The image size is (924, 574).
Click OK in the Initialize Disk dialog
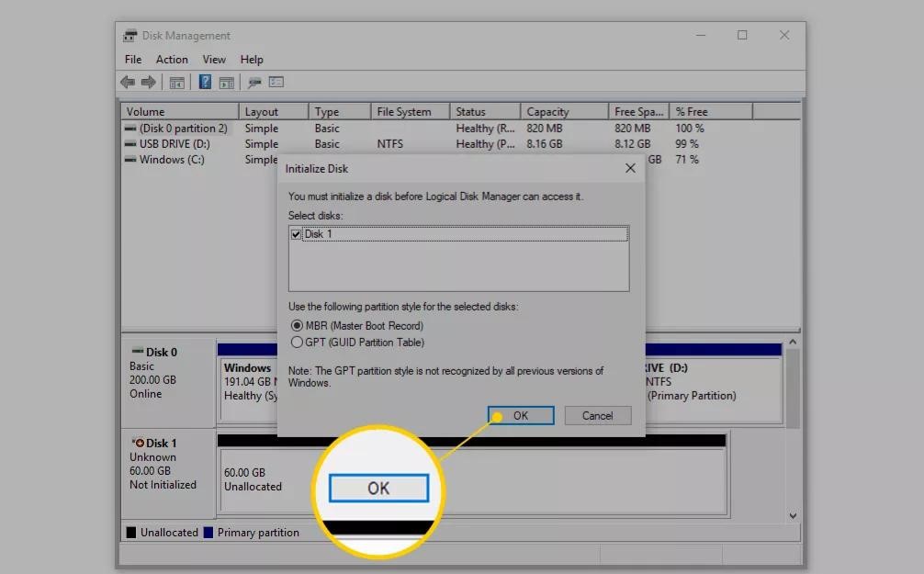coord(520,415)
